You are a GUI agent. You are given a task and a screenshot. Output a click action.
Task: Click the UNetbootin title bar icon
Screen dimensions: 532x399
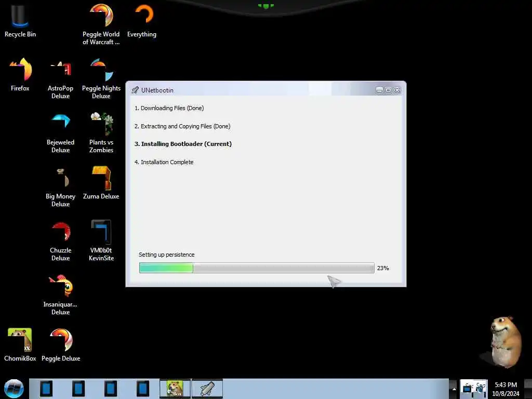tap(135, 90)
